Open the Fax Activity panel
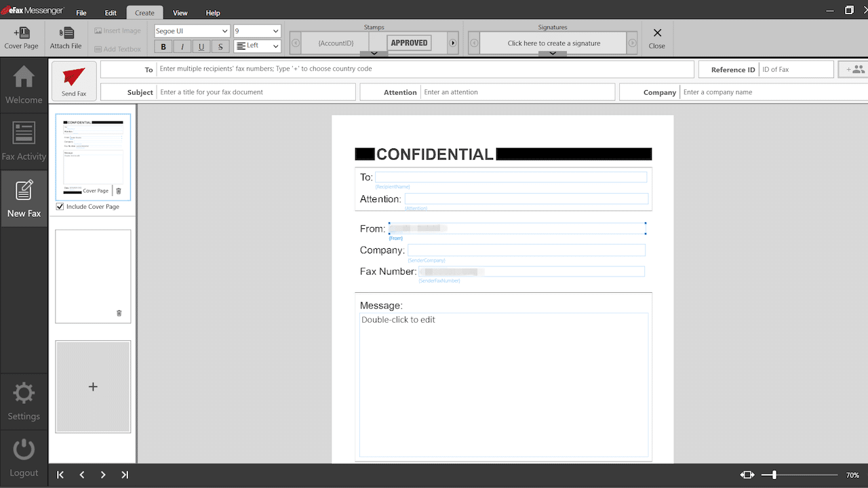This screenshot has width=868, height=488. point(24,141)
